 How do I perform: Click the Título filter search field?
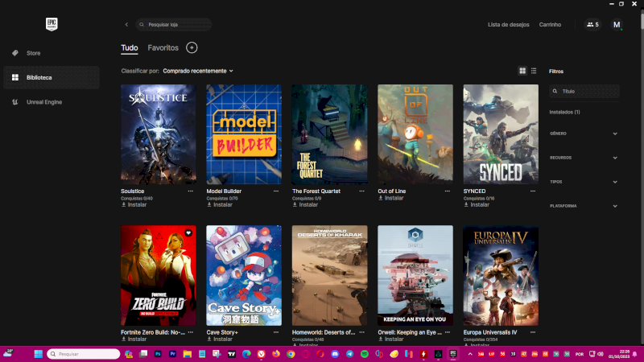point(588,92)
